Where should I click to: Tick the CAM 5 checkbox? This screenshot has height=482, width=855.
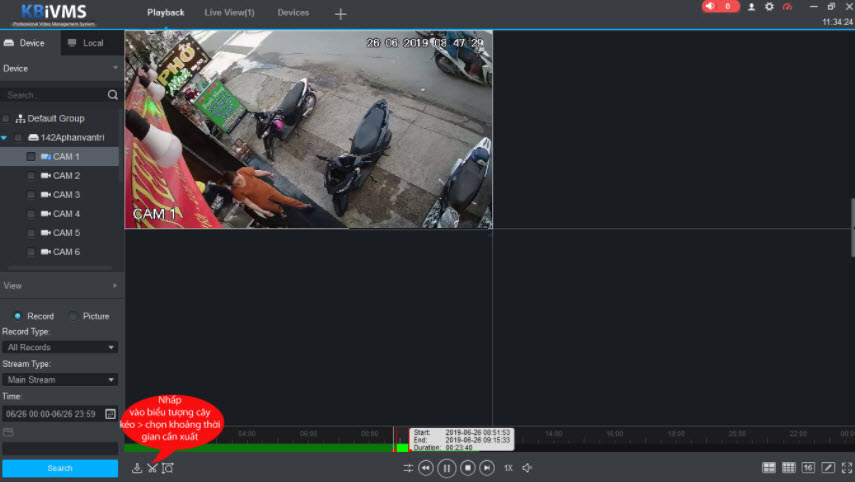31,233
